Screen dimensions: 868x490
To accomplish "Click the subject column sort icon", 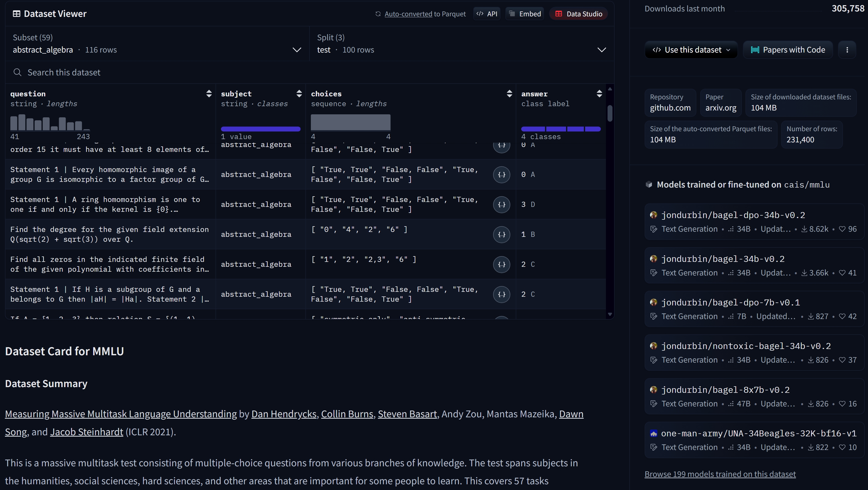I will [299, 94].
